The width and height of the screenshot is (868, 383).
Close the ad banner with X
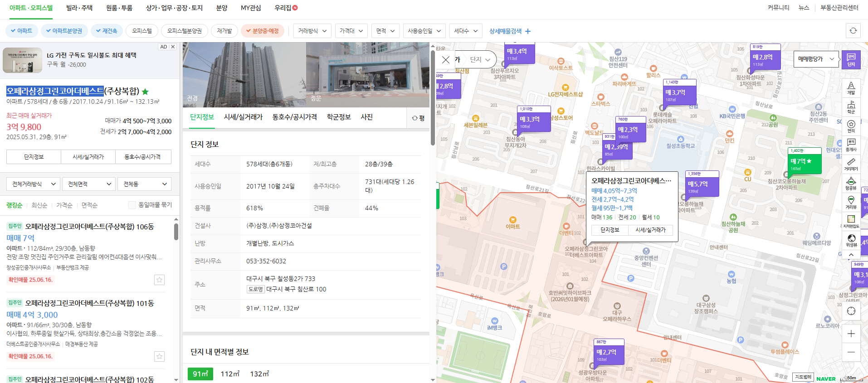pyautogui.click(x=173, y=47)
